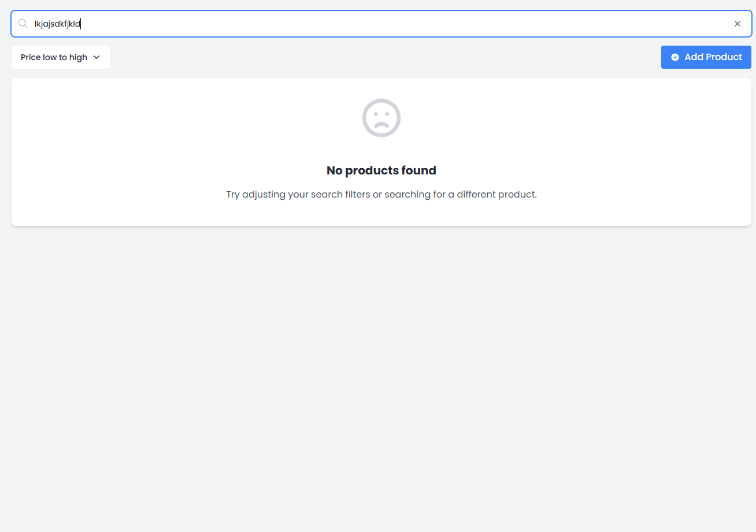Click inside the product search field

click(x=381, y=24)
